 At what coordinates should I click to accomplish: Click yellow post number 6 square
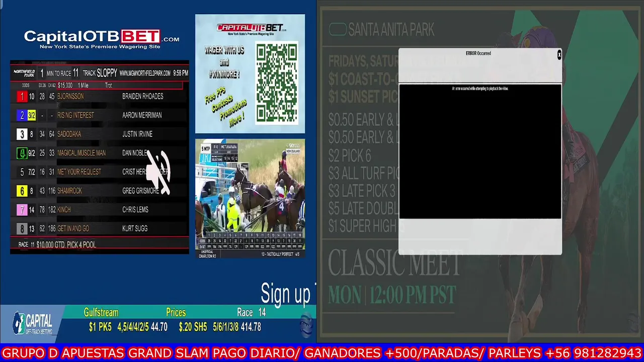pos(22,191)
